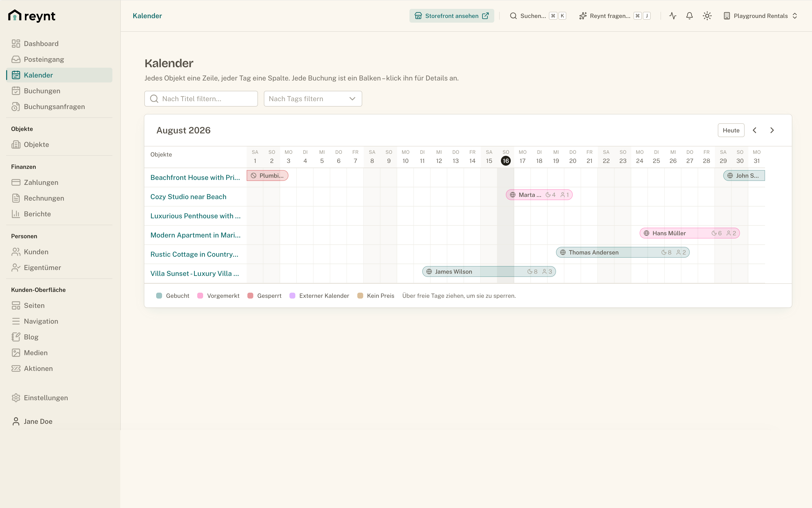Open Blog page
Screen dimensions: 812x508
(x=59, y=337)
